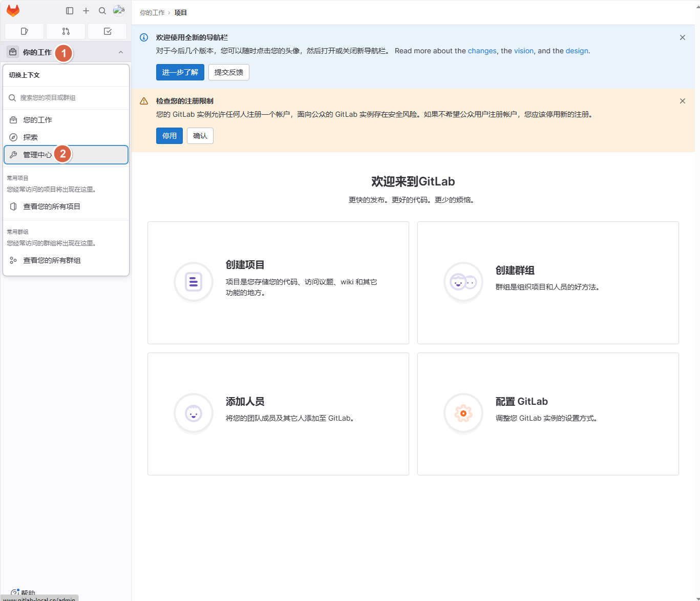Click the 常用项目 section label

(17, 178)
